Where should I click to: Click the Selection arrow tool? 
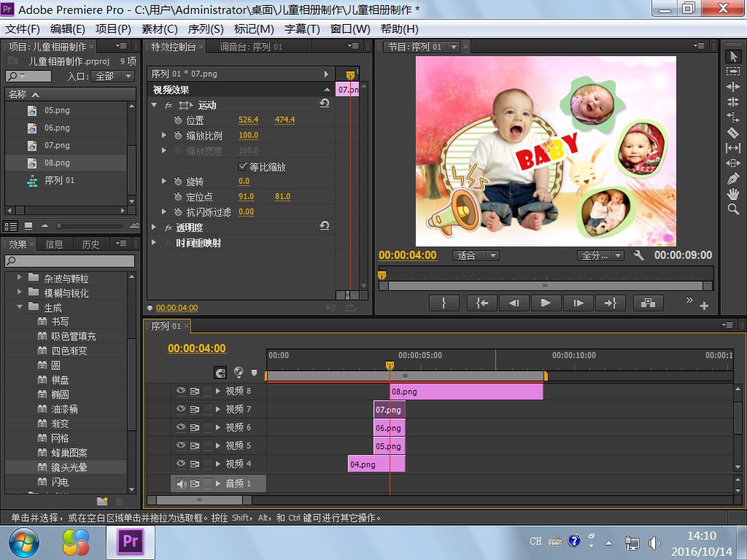tap(733, 57)
